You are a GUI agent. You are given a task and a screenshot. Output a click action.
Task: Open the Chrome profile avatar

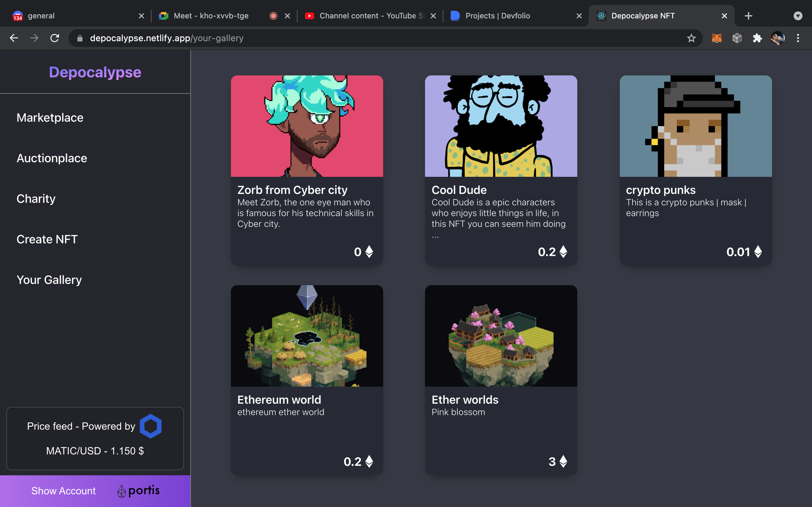(x=777, y=38)
